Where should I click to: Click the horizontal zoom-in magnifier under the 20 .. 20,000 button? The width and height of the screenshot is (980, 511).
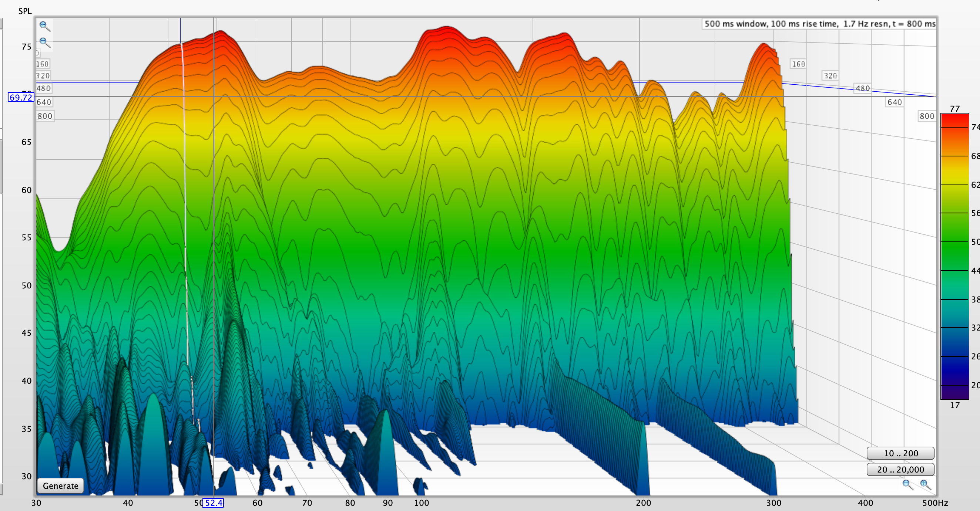[925, 484]
